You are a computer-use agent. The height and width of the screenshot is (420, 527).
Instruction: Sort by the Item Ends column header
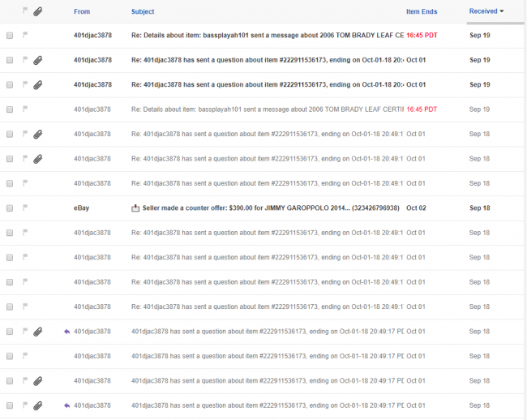[x=422, y=11]
